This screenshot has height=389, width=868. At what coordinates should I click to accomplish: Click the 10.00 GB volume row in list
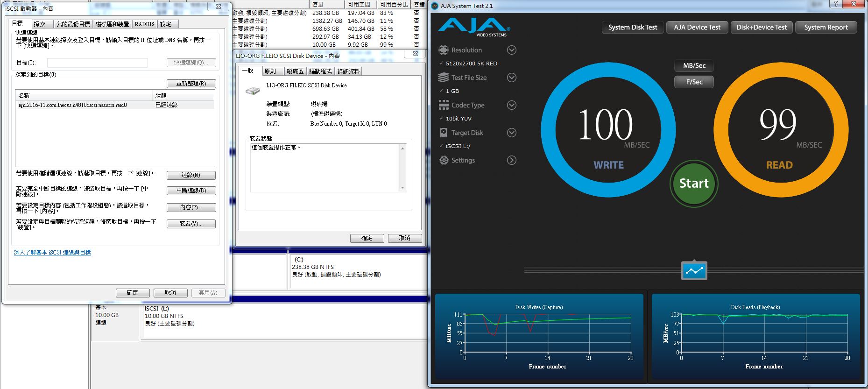[329, 45]
